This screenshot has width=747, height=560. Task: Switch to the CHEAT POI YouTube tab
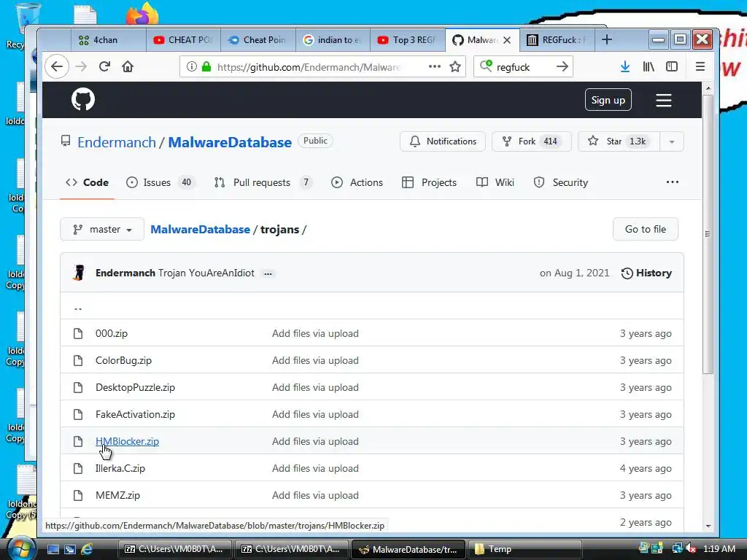click(183, 40)
